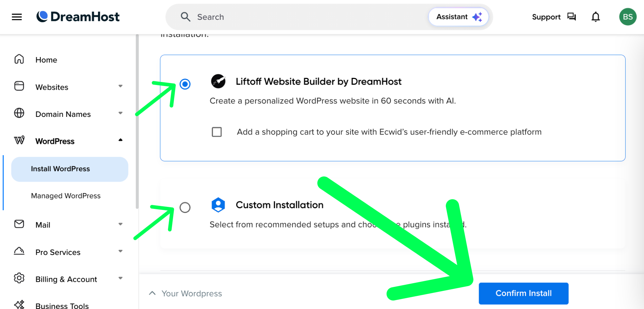Select the Custom Installation radio button

click(185, 208)
